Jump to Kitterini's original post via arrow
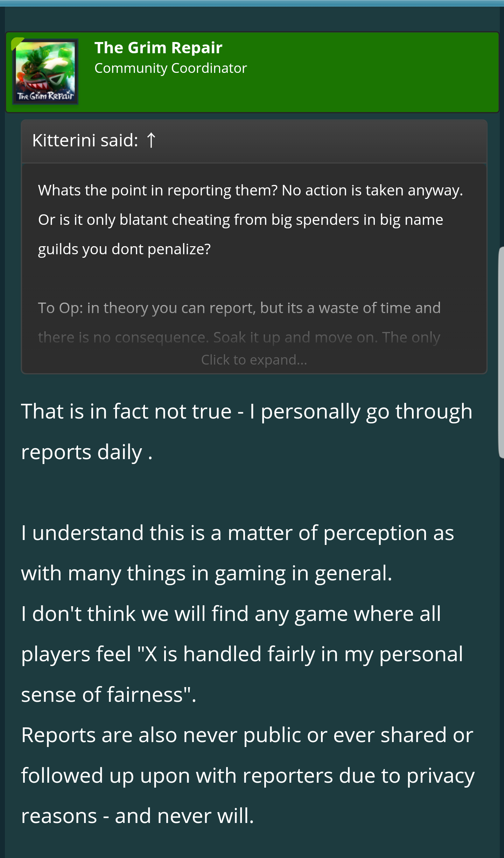The image size is (504, 858). (151, 140)
